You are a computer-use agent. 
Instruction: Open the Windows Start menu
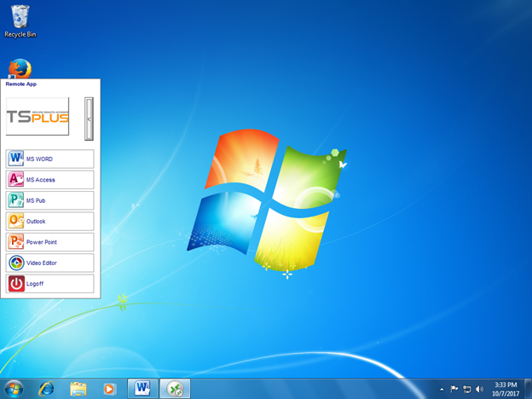coord(14,388)
